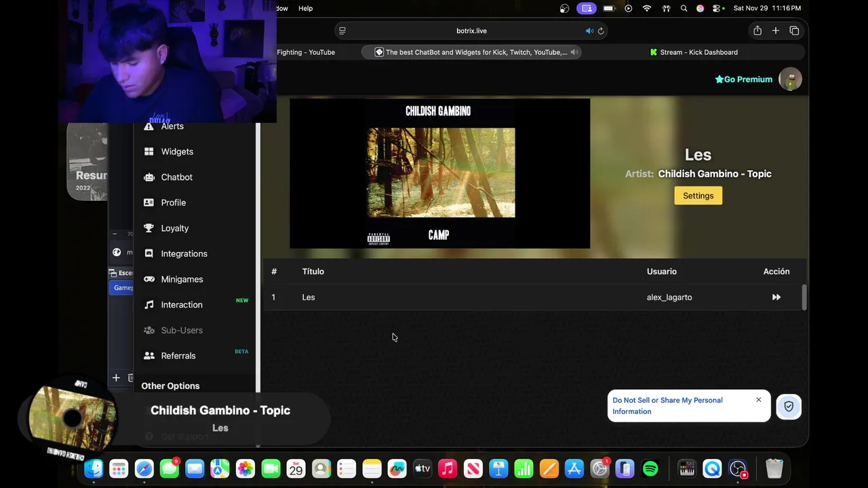Open System Settings in the Dock
This screenshot has height=488, width=868.
[599, 468]
